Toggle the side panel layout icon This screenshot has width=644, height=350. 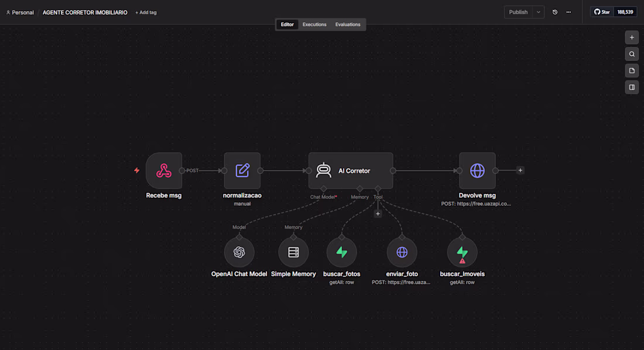click(632, 87)
